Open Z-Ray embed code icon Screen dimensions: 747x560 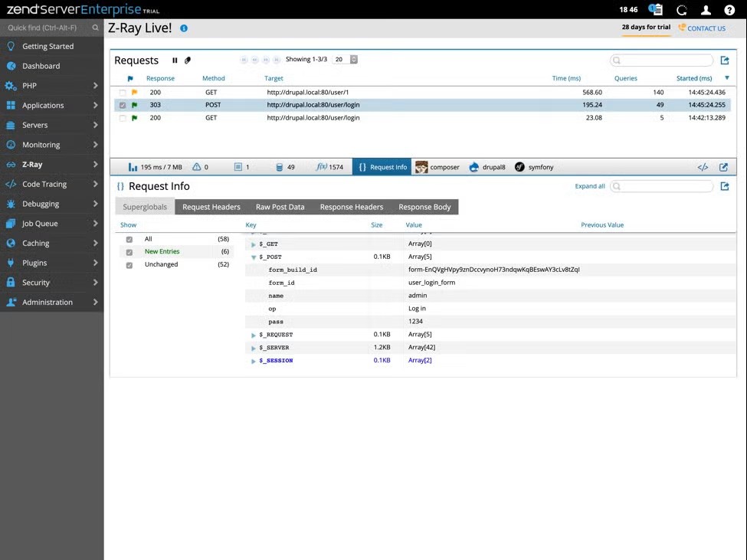pyautogui.click(x=703, y=167)
